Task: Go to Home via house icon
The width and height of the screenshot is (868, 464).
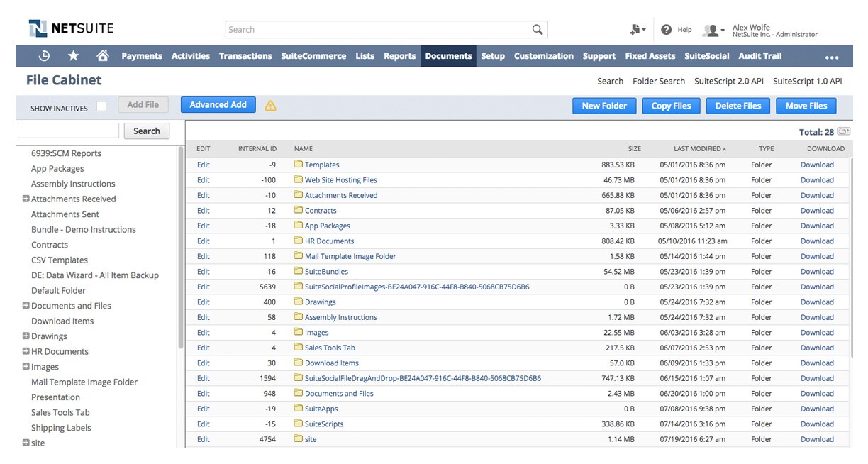Action: pyautogui.click(x=103, y=56)
